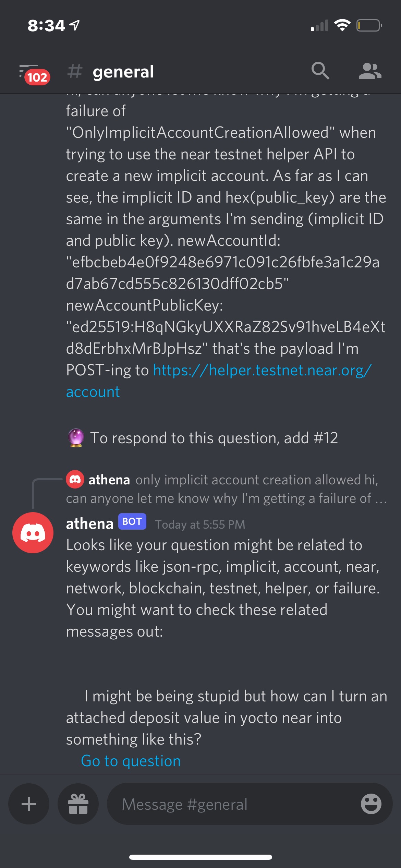Tap athena's username to view profile
Screen dimensions: 401x868
point(90,523)
